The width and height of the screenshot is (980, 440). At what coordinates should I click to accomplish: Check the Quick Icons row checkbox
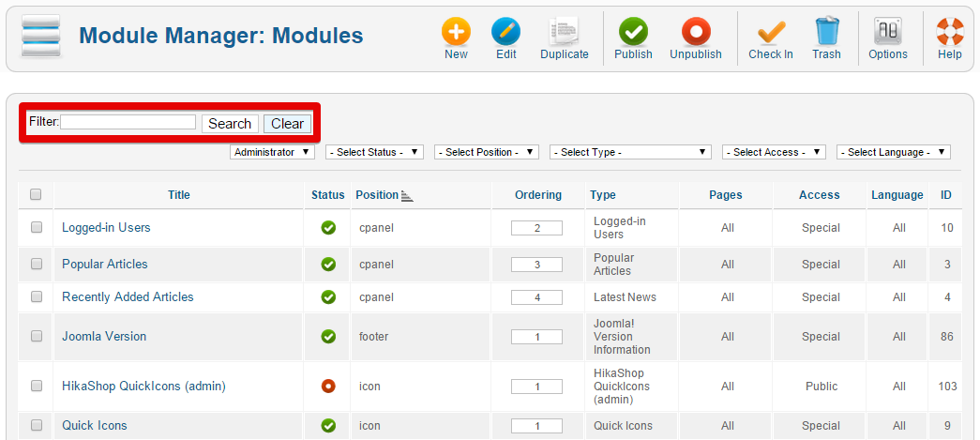point(37,425)
